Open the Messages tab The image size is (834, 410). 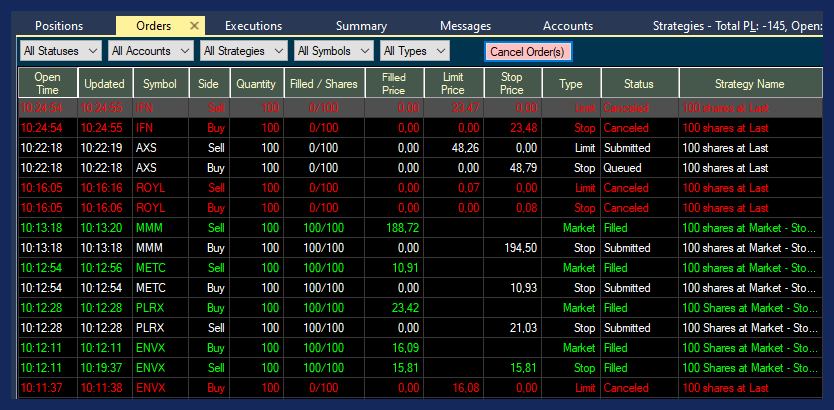pyautogui.click(x=465, y=26)
